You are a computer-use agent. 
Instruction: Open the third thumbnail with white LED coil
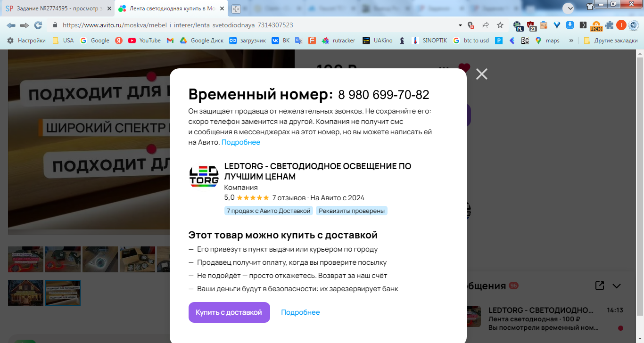pos(100,259)
